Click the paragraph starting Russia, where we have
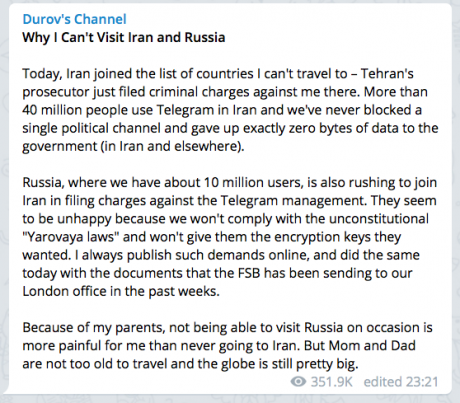Screen dimensions: 460x403 [229, 237]
